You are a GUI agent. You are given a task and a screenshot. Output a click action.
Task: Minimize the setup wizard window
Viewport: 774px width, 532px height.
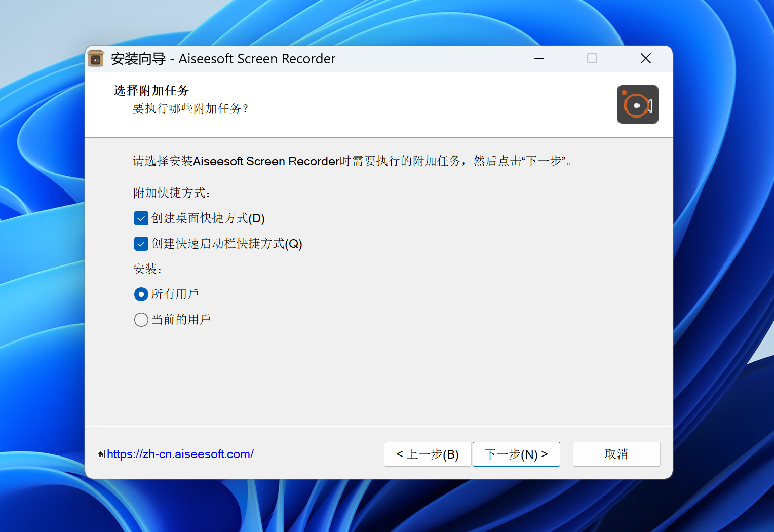(x=539, y=59)
